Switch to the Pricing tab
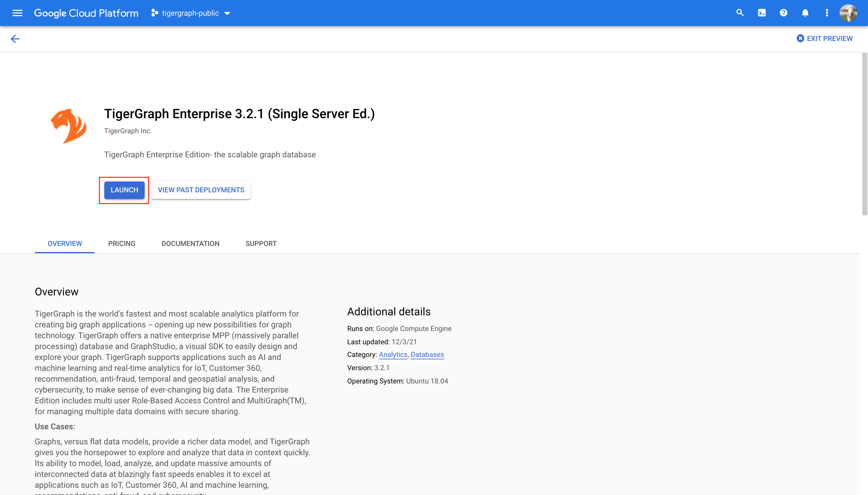 (x=122, y=243)
